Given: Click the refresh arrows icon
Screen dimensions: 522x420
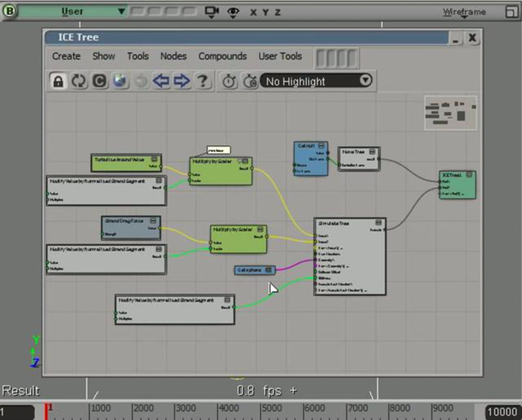Looking at the screenshot, I should point(79,81).
